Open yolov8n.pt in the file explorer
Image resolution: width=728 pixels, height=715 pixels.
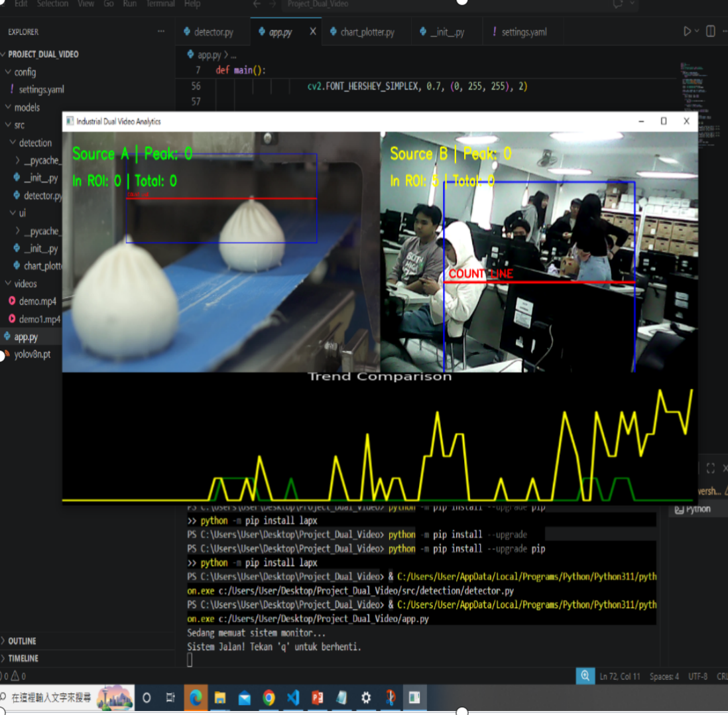pyautogui.click(x=32, y=354)
